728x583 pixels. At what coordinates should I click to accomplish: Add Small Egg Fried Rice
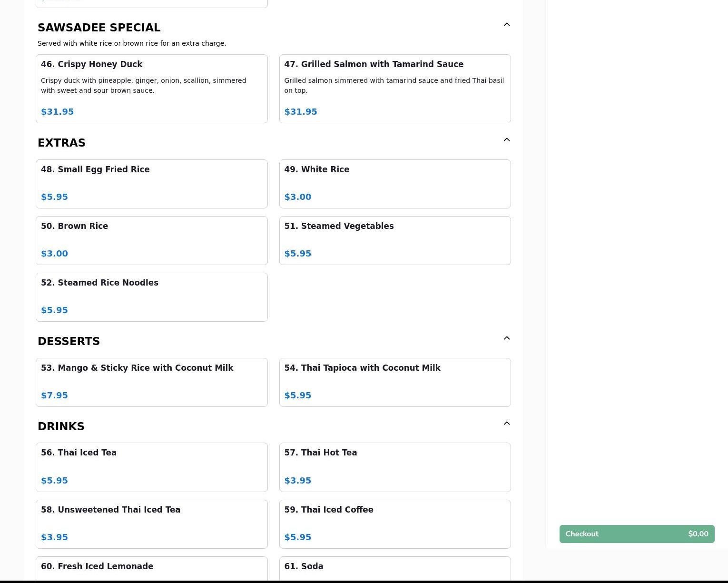click(x=151, y=184)
